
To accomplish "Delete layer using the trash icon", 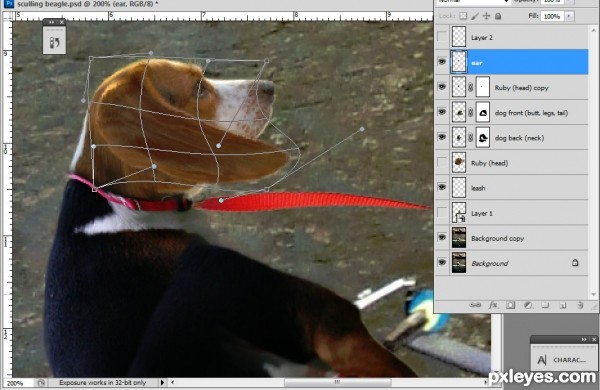I will coord(580,305).
